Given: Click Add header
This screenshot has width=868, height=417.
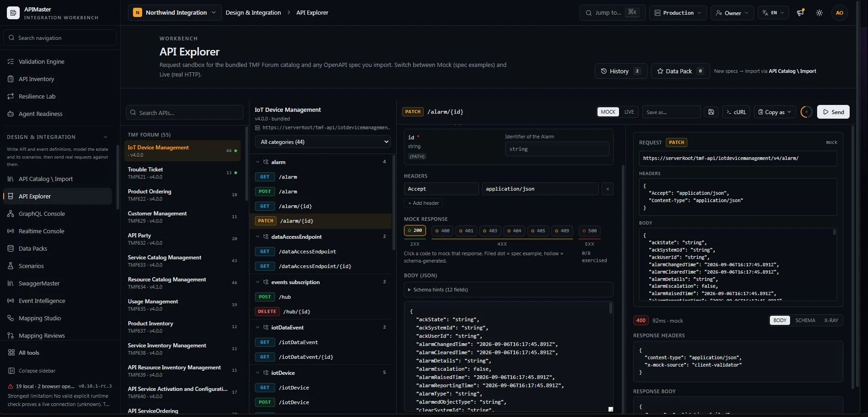Looking at the screenshot, I should tap(423, 203).
